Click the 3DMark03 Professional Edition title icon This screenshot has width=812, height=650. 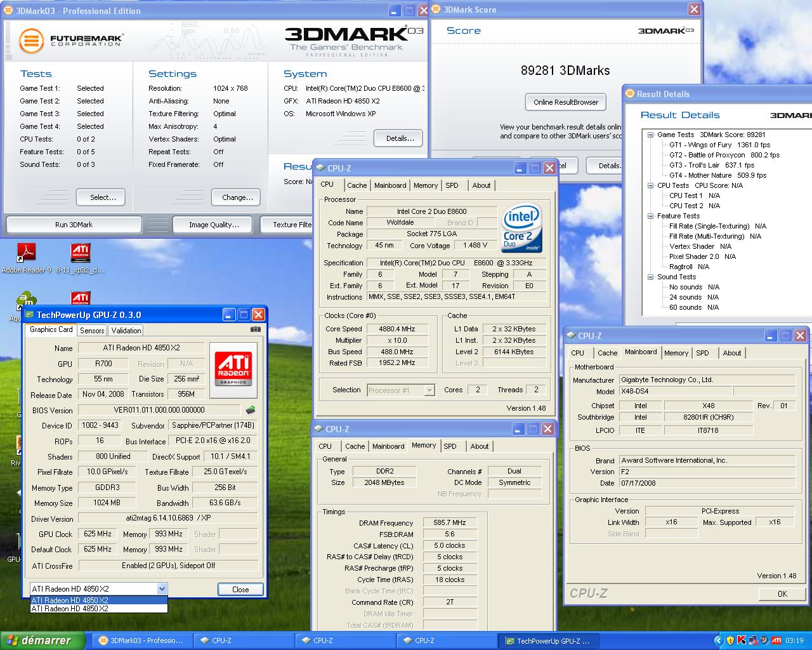(x=9, y=11)
